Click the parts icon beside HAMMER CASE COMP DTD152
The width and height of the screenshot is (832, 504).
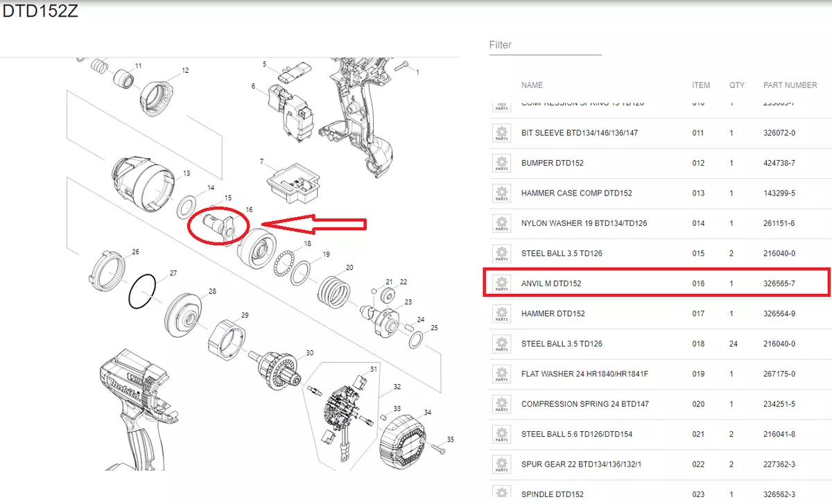[x=501, y=193]
